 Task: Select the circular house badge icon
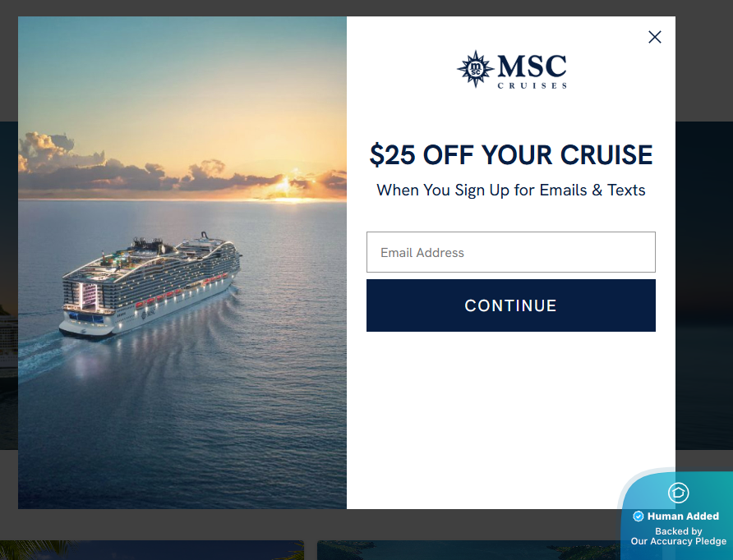(678, 493)
